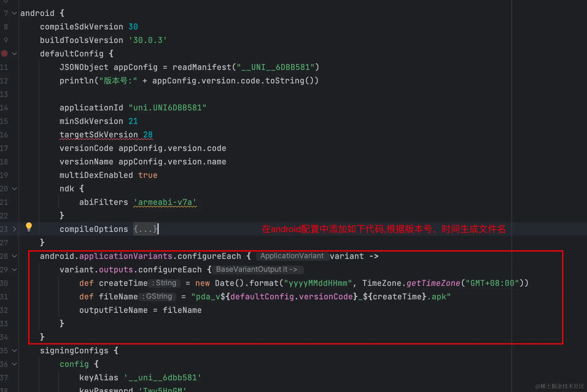
Task: Click the keyAlias property
Action: (x=99, y=378)
